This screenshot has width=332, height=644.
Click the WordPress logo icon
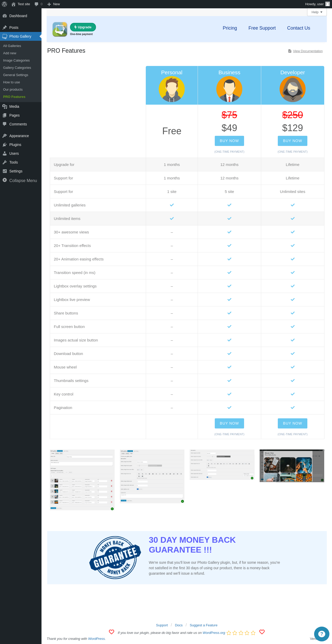(4, 4)
